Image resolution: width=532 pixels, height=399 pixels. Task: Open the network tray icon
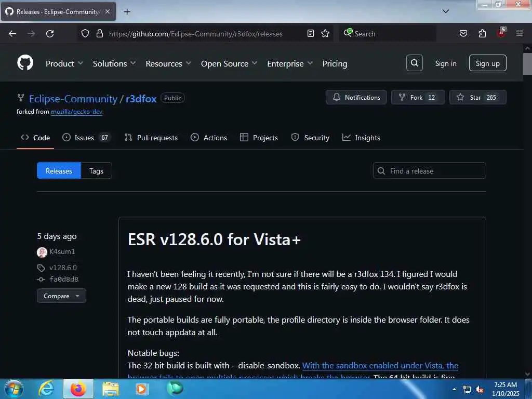tap(467, 390)
